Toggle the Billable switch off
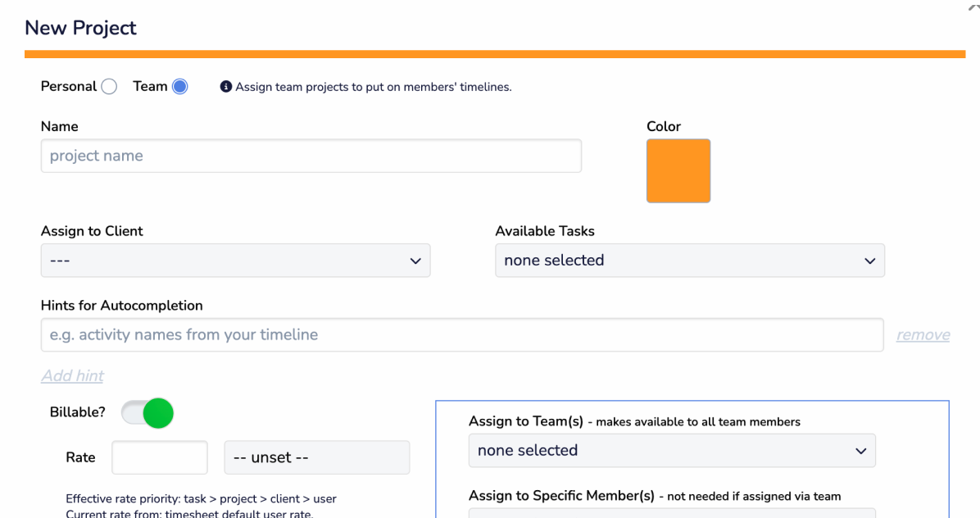Image resolution: width=980 pixels, height=518 pixels. point(147,413)
